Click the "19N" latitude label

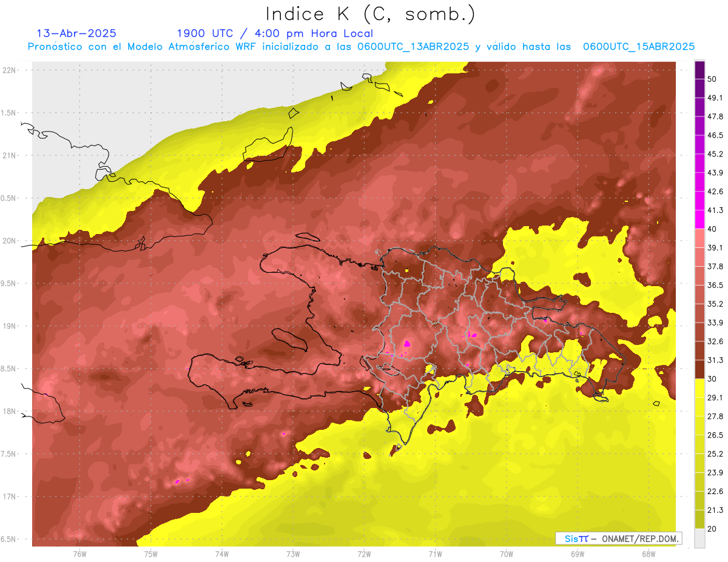[x=10, y=326]
